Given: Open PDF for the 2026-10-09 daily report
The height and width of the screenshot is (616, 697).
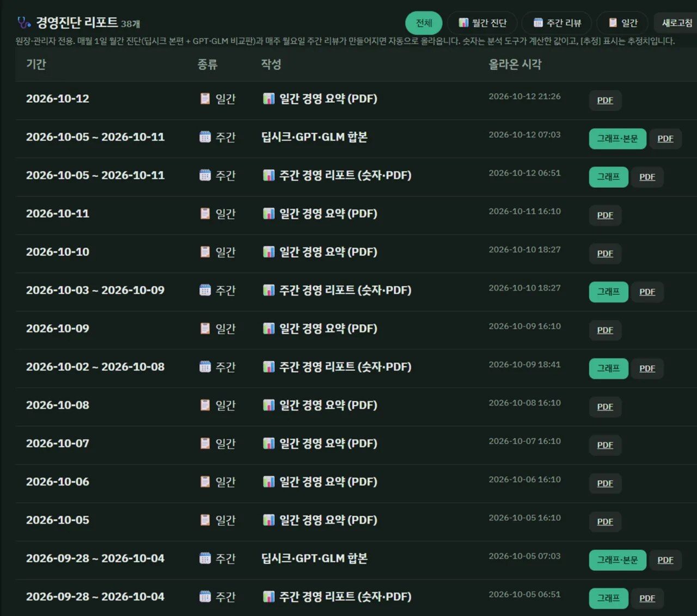Looking at the screenshot, I should point(605,330).
